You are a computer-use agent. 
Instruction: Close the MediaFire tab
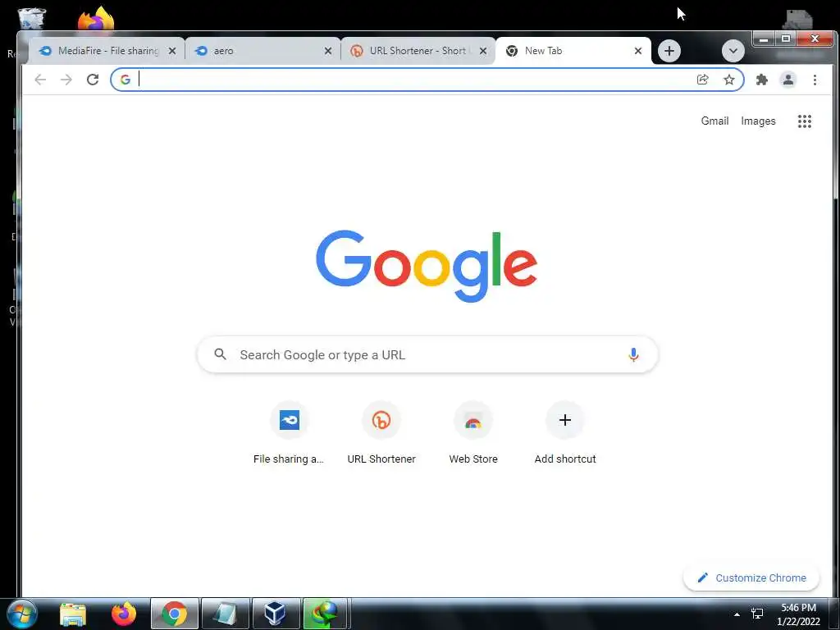tap(172, 51)
